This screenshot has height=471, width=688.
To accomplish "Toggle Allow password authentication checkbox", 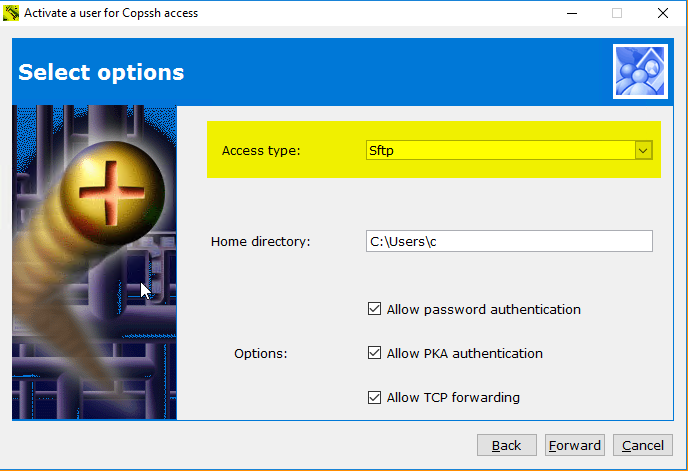I will [374, 309].
